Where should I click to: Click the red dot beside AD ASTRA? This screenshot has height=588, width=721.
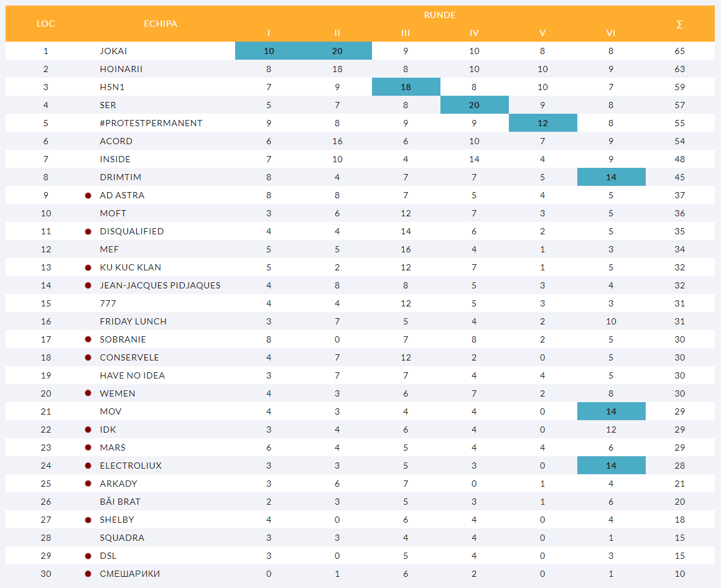[x=88, y=195]
